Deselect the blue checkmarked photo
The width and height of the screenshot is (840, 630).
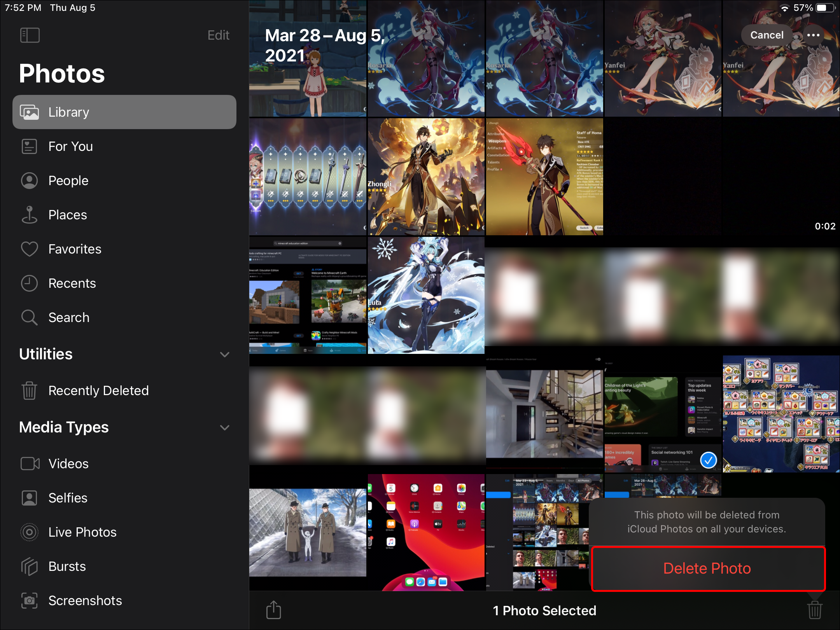point(708,460)
